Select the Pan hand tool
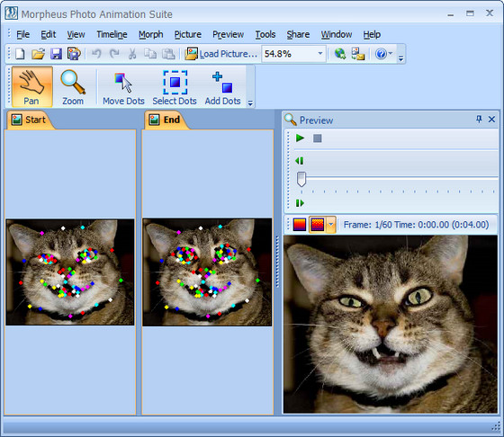 [31, 86]
